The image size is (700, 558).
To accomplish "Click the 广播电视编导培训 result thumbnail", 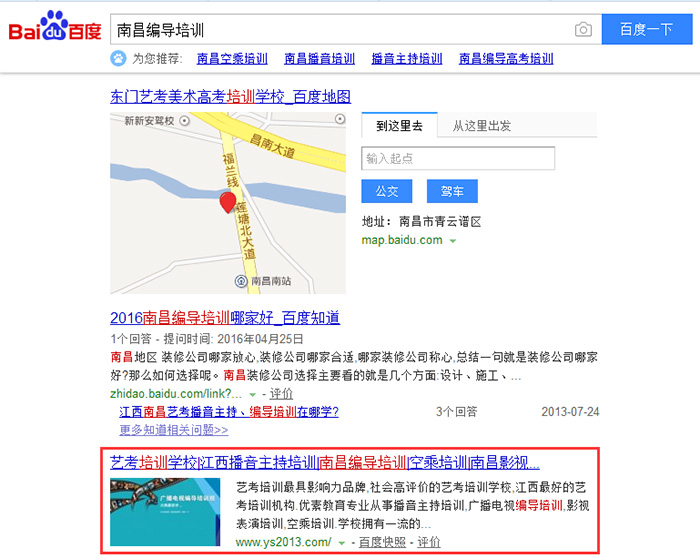I will [x=165, y=512].
